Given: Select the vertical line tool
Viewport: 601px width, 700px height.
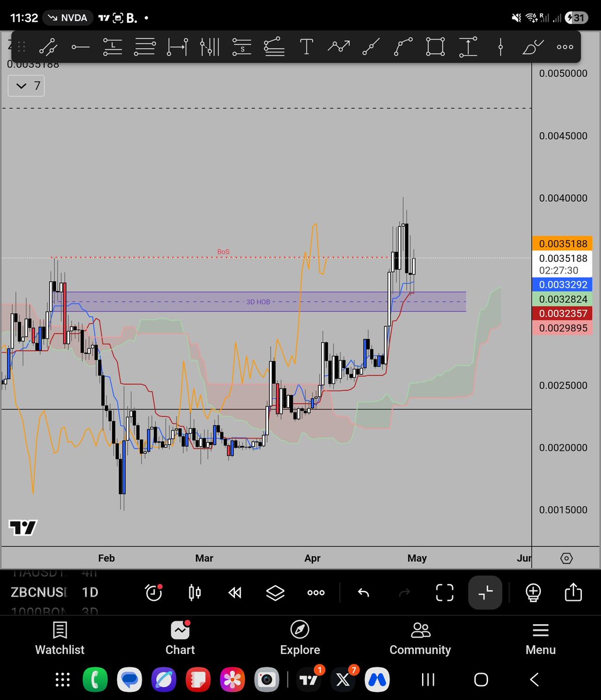Looking at the screenshot, I should point(500,47).
